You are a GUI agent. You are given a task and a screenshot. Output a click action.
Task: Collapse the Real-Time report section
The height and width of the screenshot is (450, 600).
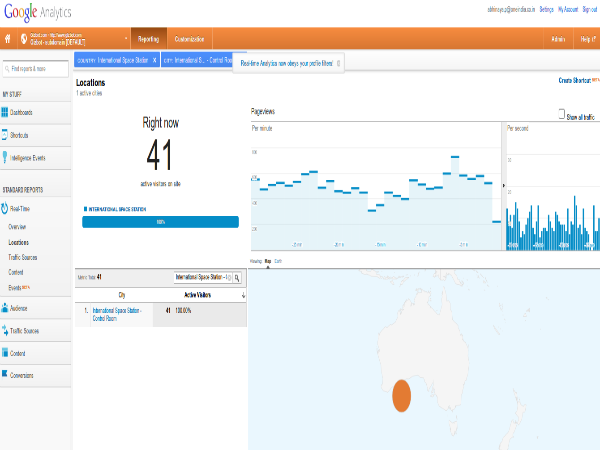20,209
